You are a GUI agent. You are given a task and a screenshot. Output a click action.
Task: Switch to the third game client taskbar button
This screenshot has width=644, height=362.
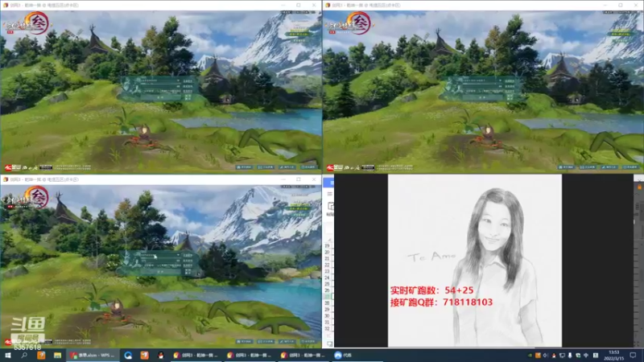[303, 356]
